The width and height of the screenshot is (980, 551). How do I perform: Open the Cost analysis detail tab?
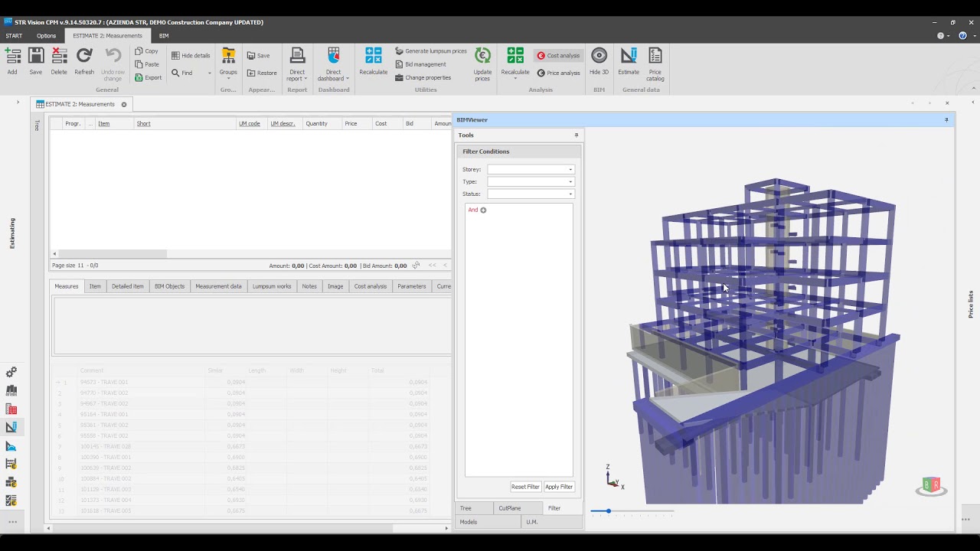(371, 286)
